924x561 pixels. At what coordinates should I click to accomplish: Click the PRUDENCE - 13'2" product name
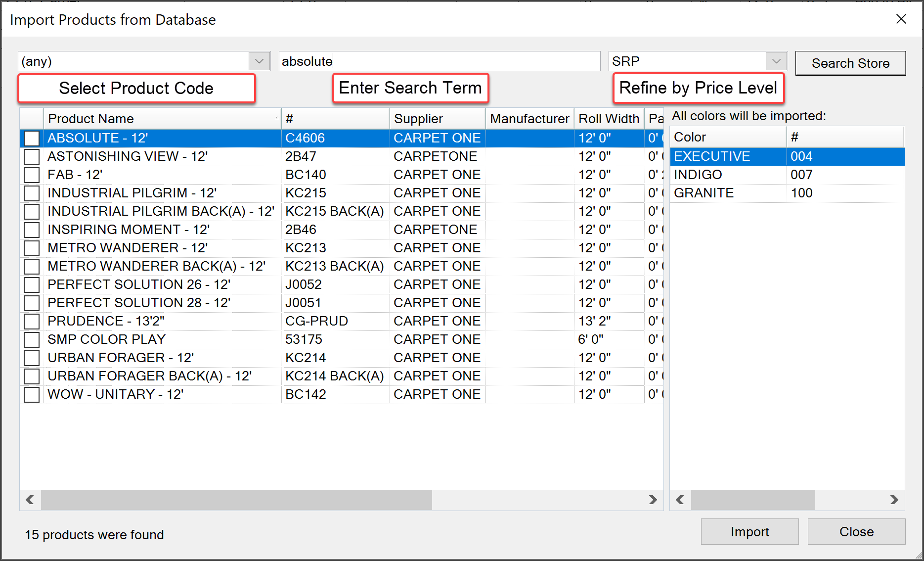pyautogui.click(x=106, y=321)
